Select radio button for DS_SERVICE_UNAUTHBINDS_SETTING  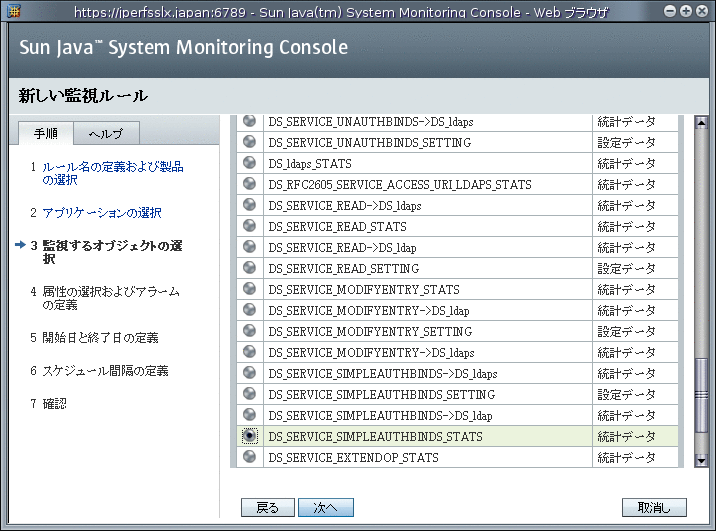pos(249,142)
